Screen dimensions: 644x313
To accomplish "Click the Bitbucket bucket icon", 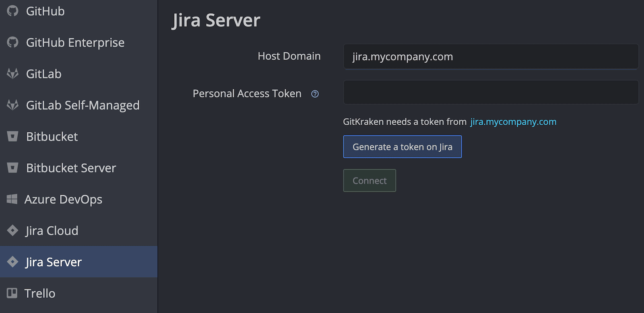I will (12, 136).
